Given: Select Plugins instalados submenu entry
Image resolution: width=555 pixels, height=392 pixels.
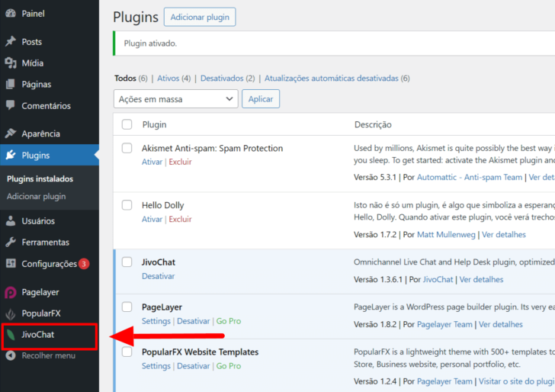Looking at the screenshot, I should (x=40, y=178).
